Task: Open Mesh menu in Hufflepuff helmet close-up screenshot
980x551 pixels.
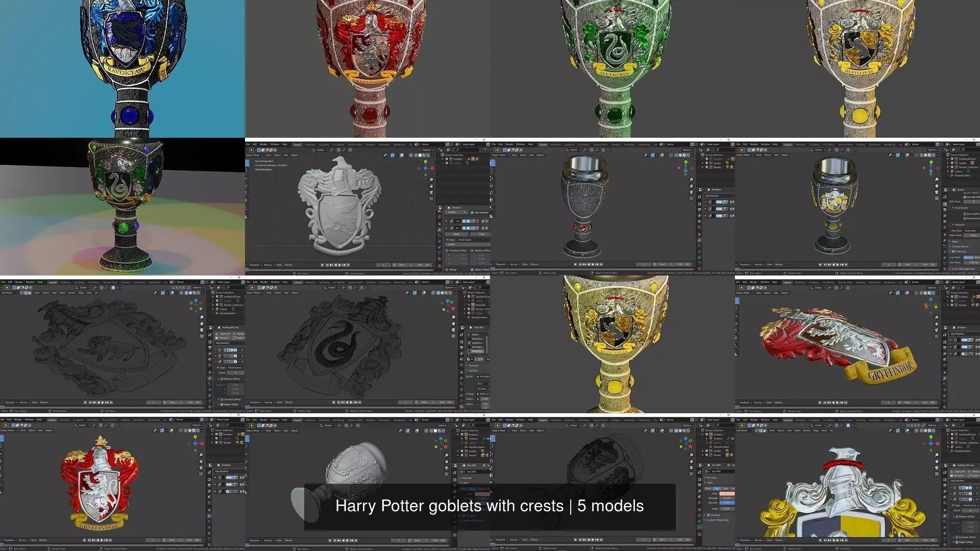Action: (797, 431)
